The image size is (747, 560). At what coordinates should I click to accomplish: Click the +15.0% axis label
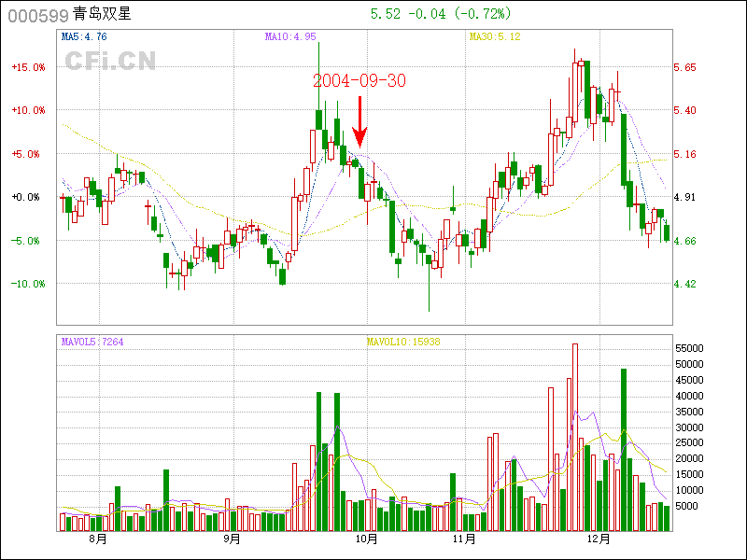tap(28, 67)
